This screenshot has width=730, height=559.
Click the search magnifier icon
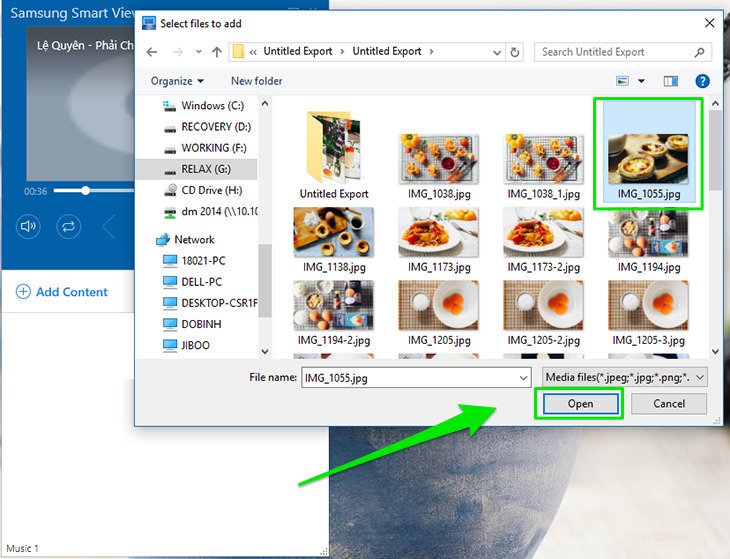coord(700,52)
